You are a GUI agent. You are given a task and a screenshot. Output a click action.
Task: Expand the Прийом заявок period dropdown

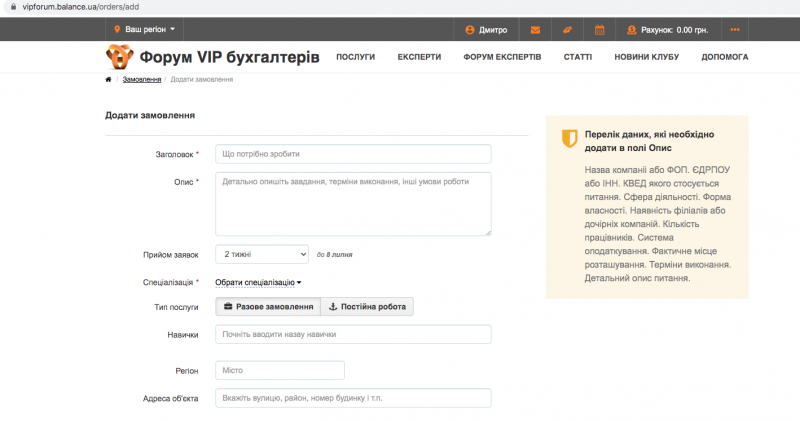[262, 255]
